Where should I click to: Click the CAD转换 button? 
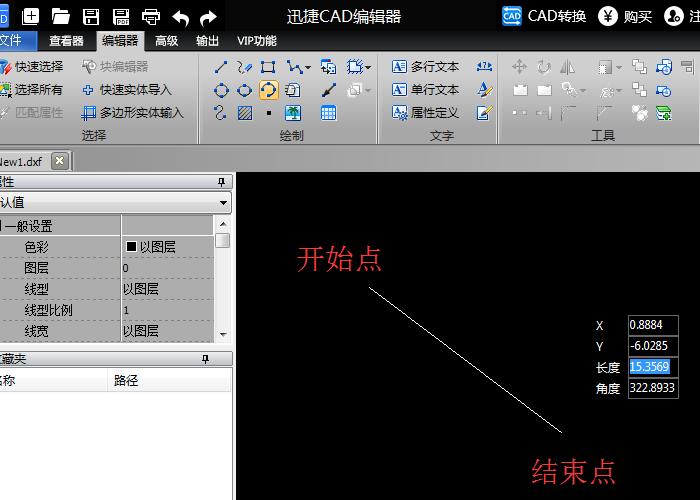point(544,17)
